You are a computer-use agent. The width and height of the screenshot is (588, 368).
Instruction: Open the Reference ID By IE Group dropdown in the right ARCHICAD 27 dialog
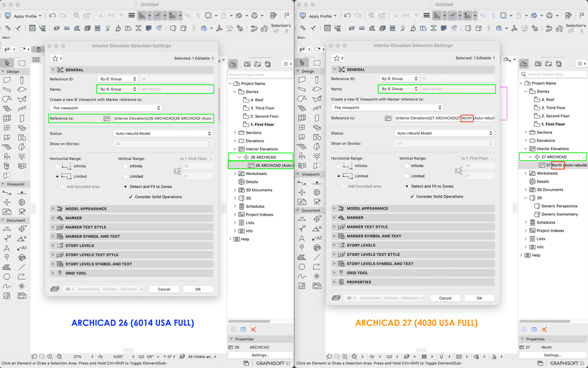tap(399, 79)
